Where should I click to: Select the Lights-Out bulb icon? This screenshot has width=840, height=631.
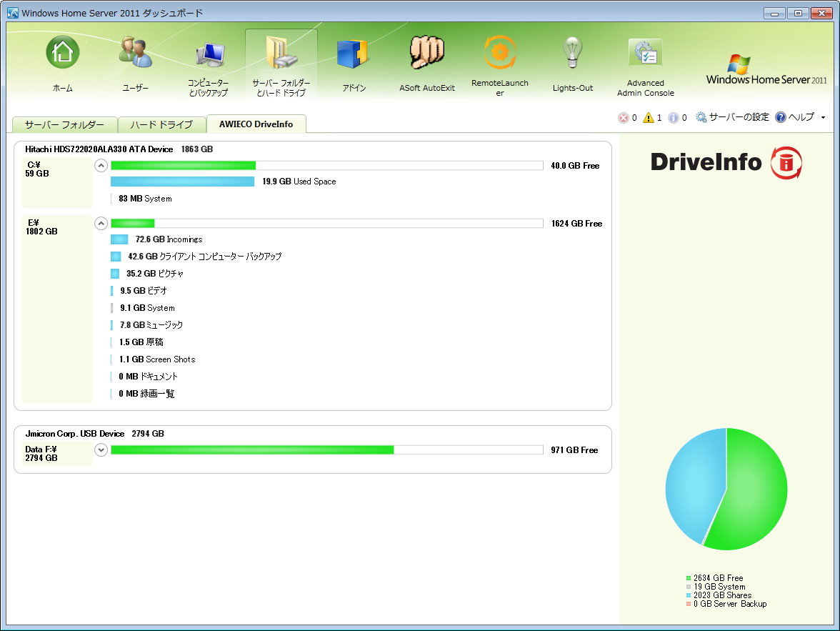point(572,51)
